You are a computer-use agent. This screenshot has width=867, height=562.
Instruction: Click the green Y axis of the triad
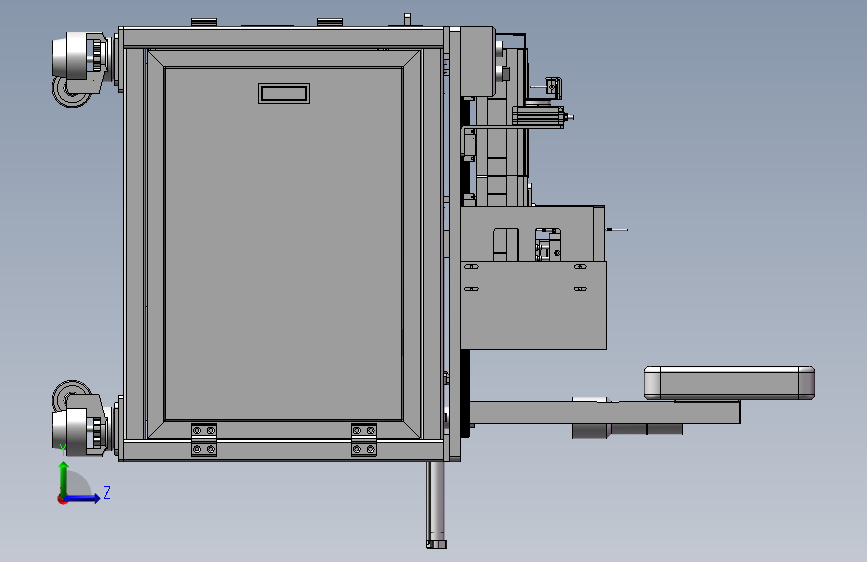tap(64, 478)
